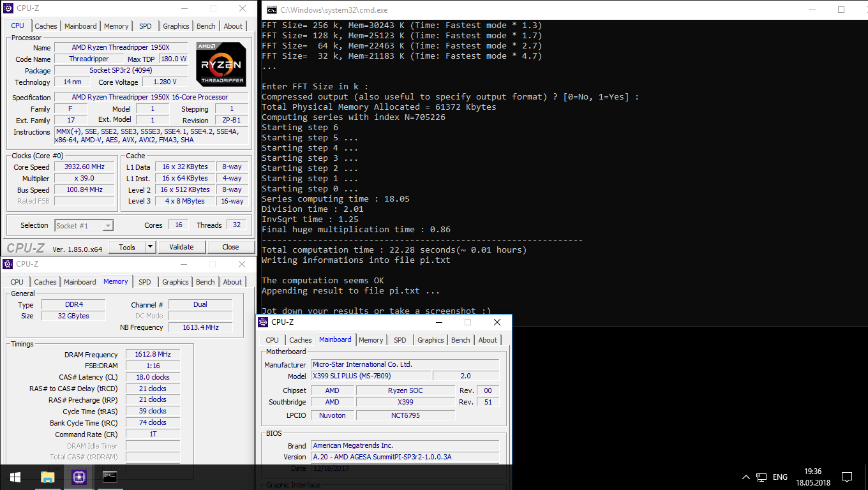The image size is (868, 490).
Task: Switch to Memory tab in top CPU-Z
Action: [x=116, y=26]
